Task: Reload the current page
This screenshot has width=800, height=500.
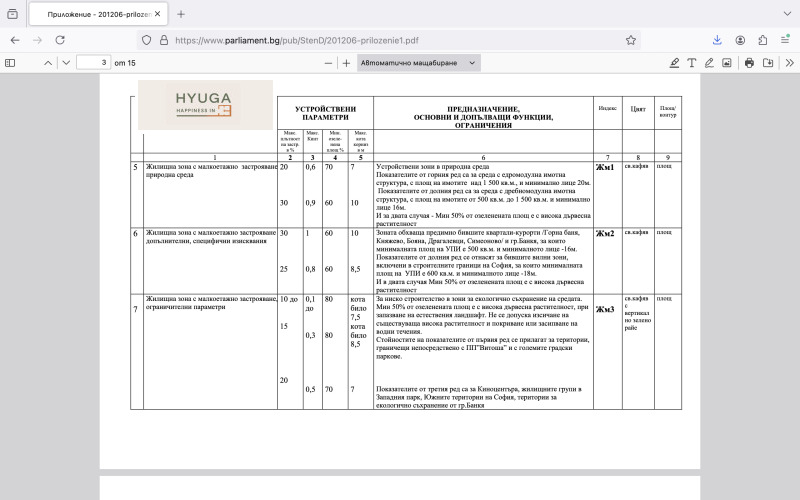Action: tap(61, 40)
